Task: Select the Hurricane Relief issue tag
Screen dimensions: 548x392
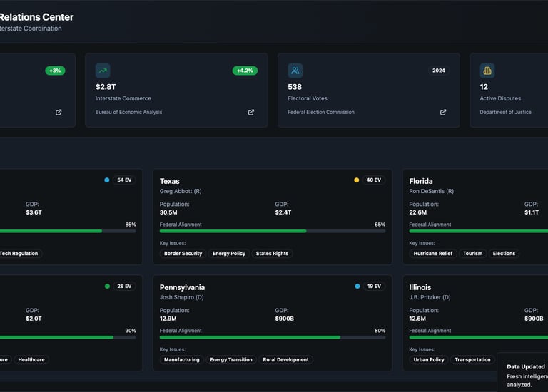Action: [433, 254]
